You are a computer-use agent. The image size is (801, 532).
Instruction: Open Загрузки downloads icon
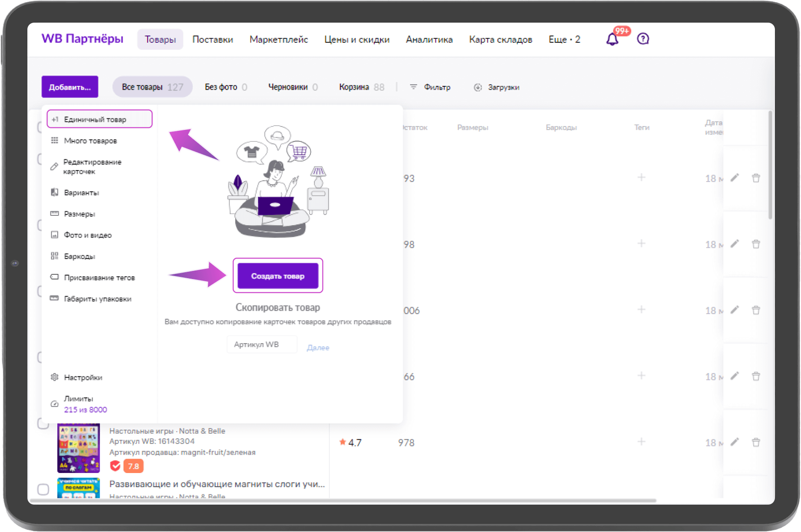(478, 87)
